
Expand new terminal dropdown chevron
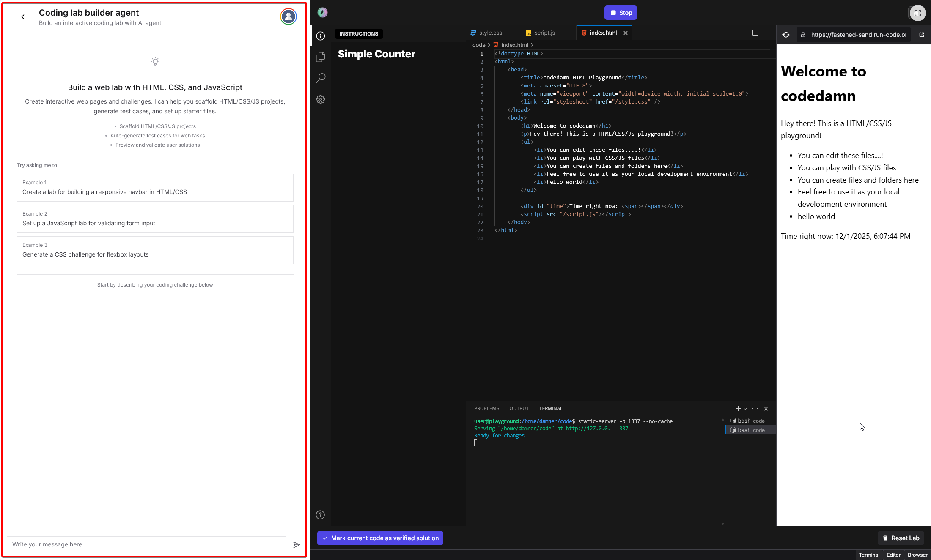[745, 409]
